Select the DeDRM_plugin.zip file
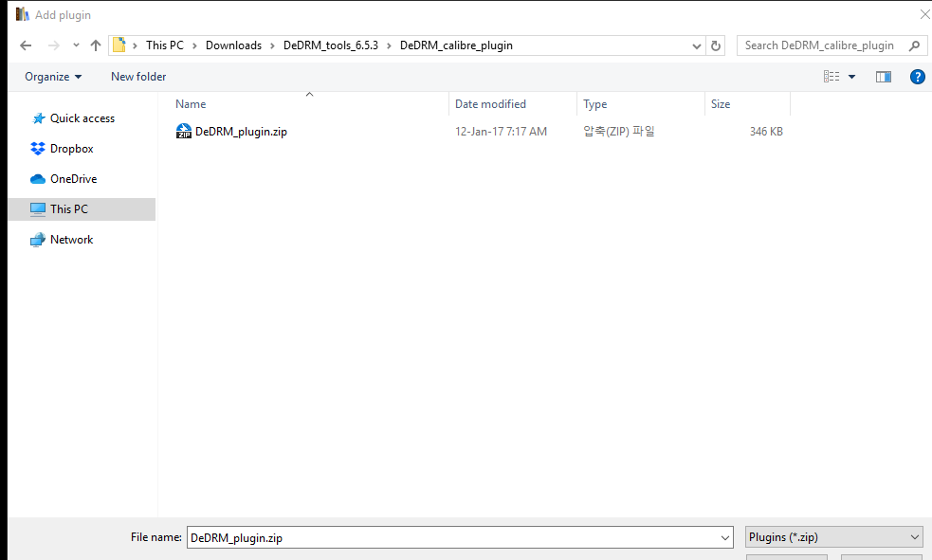 pyautogui.click(x=241, y=132)
